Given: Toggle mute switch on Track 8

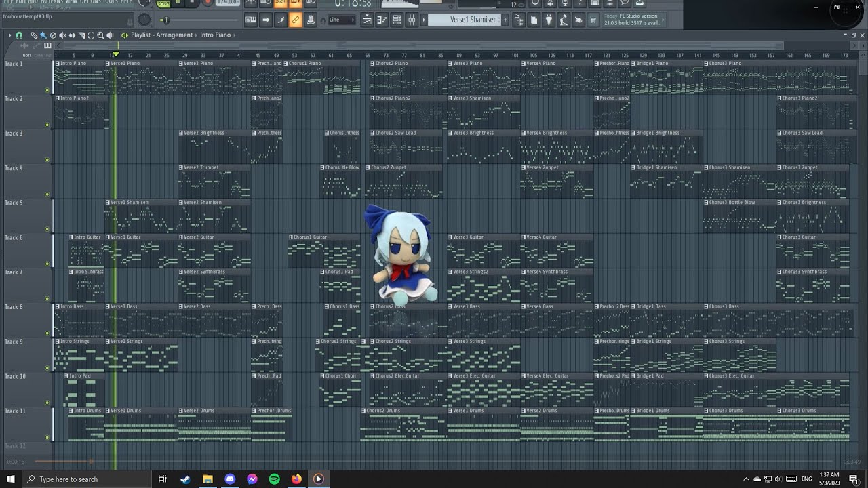Looking at the screenshot, I should click(47, 333).
